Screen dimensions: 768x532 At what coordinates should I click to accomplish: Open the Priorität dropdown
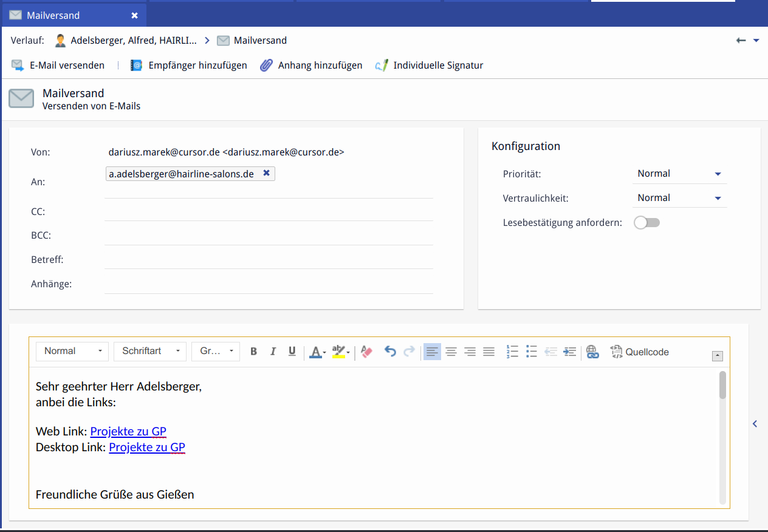pos(679,174)
